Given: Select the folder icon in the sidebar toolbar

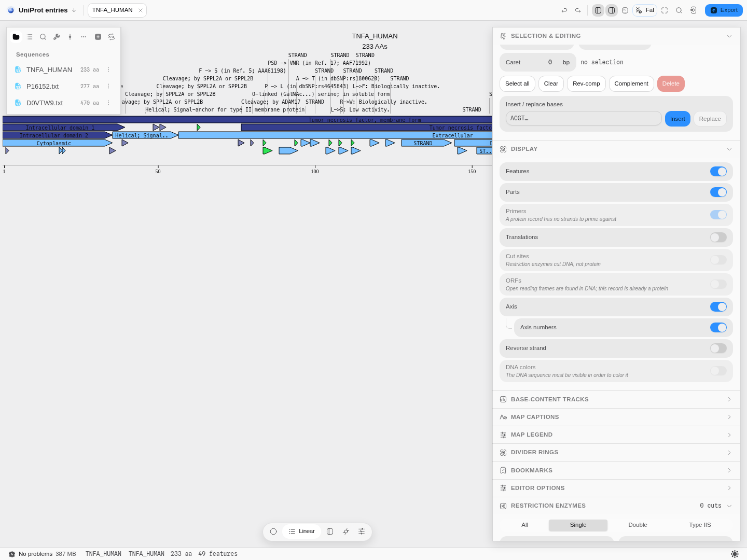Looking at the screenshot, I should 16,37.
